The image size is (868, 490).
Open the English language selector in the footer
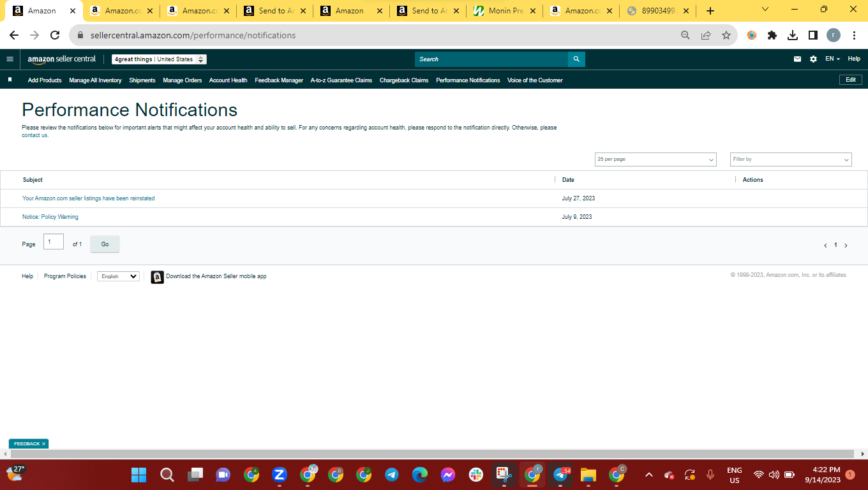click(118, 276)
